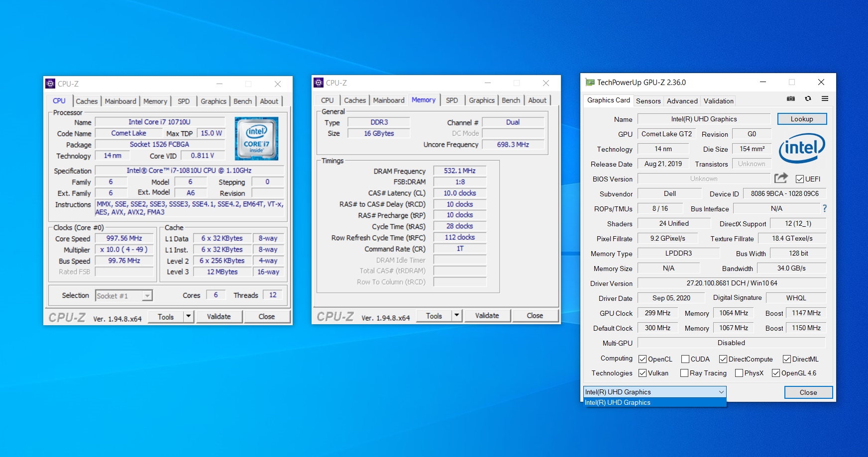Screen dimensions: 868x457
Task: Toggle the CUDA checkbox
Action: 685,359
